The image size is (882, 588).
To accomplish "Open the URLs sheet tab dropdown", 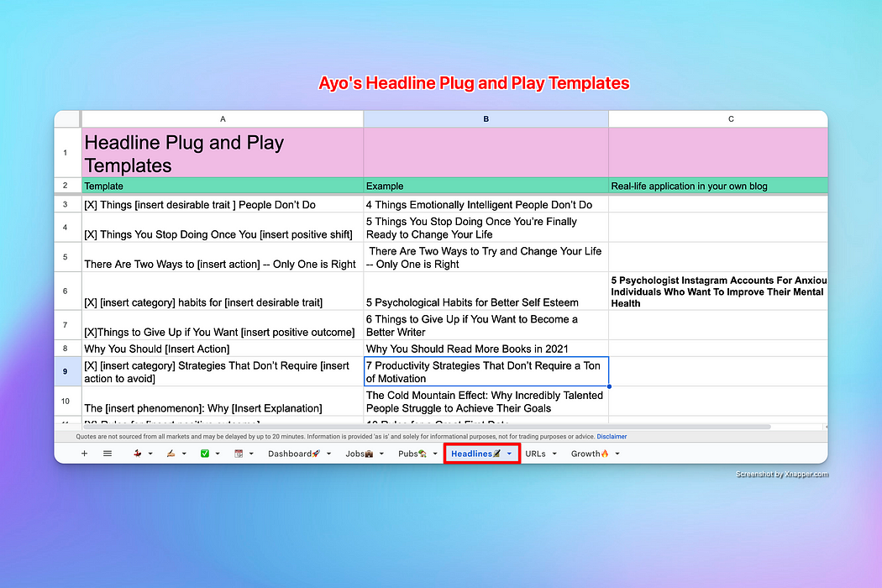I will coord(554,454).
